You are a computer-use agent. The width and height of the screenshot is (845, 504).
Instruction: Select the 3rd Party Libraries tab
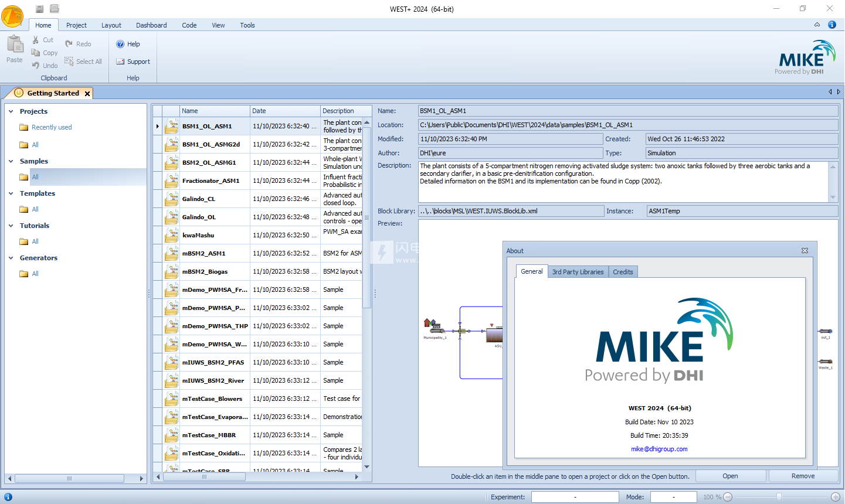tap(578, 271)
